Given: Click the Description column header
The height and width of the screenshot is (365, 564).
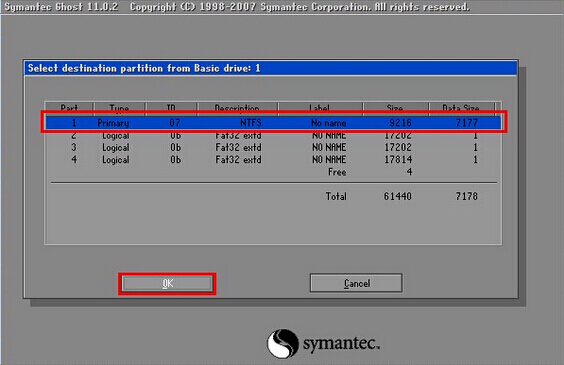Looking at the screenshot, I should pyautogui.click(x=237, y=108).
